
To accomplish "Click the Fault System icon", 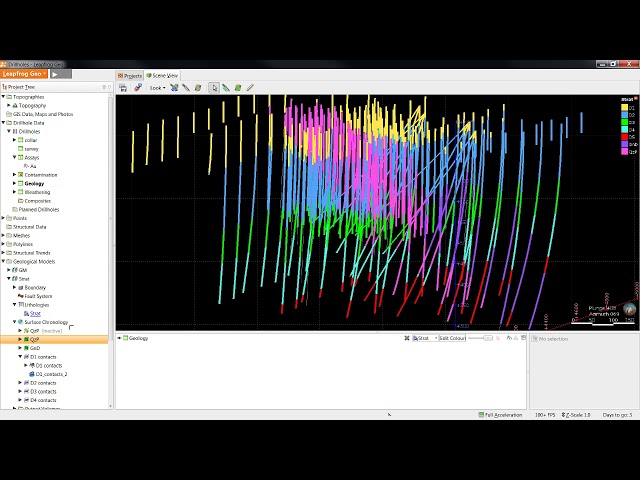I will tap(20, 296).
